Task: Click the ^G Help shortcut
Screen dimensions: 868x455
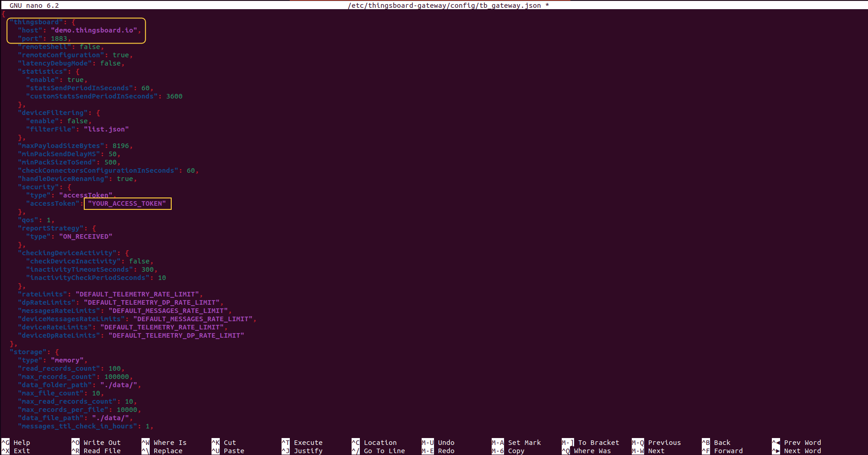Action: (16, 443)
